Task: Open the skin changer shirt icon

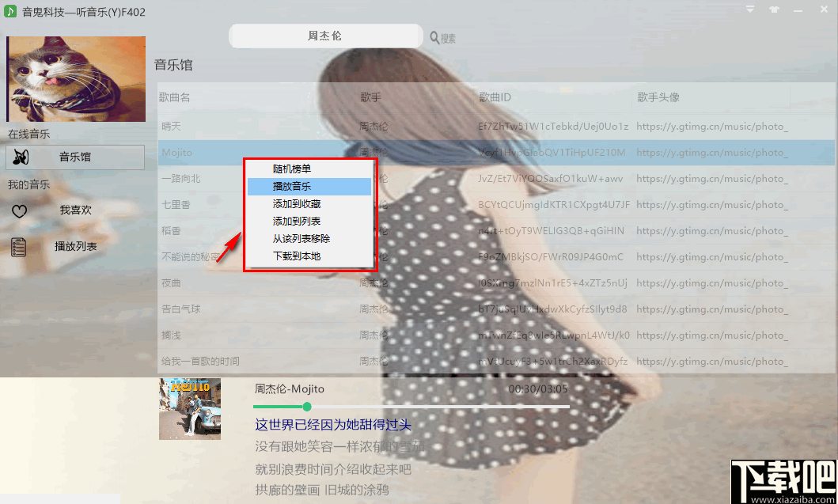Action: click(775, 8)
